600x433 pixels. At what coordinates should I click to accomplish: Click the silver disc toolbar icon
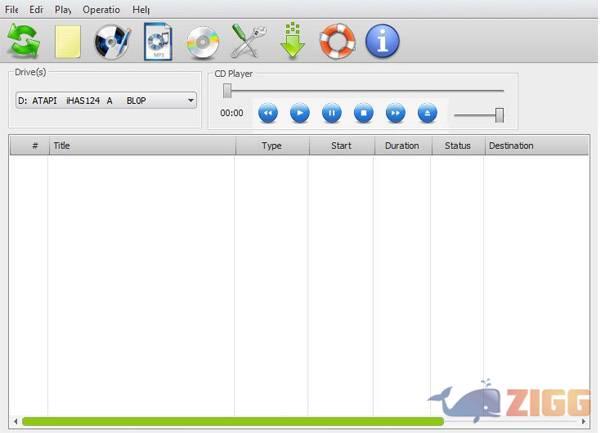[202, 41]
